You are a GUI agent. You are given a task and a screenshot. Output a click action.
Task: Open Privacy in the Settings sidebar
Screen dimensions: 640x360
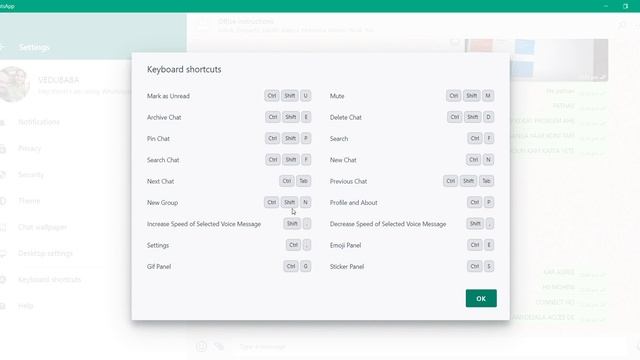[29, 148]
